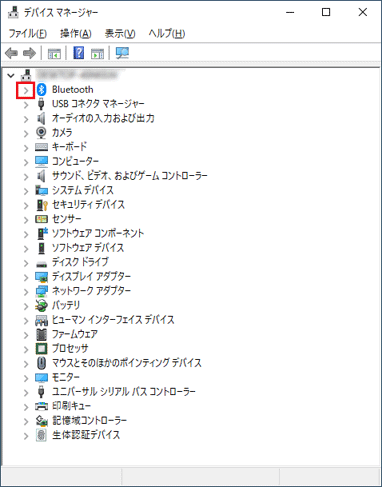This screenshot has width=382, height=487.
Task: Click the ファームウェア chip icon
Action: (x=41, y=334)
